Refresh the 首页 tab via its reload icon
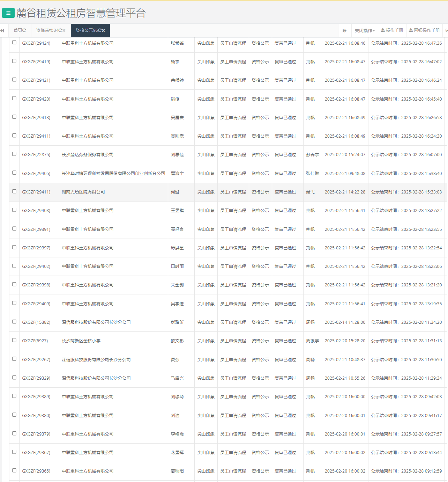This screenshot has width=448, height=482. coord(24,30)
